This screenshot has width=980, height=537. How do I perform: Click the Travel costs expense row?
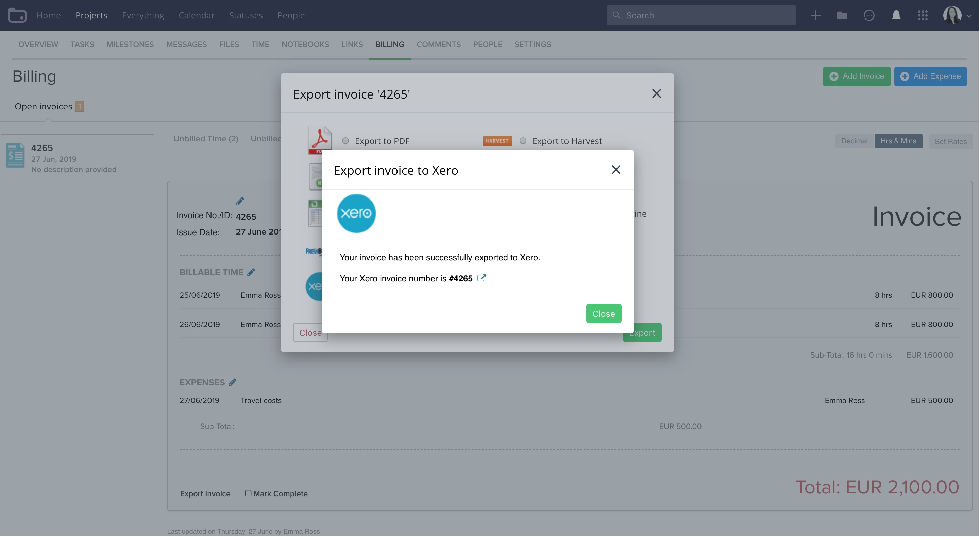(x=569, y=400)
